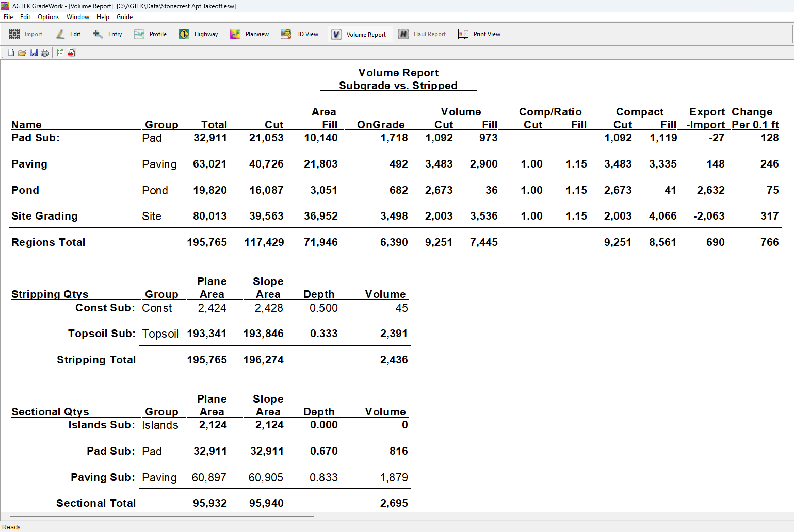Screen dimensions: 794x532
Task: Click the 'Stripping Total' row label
Action: (96, 360)
